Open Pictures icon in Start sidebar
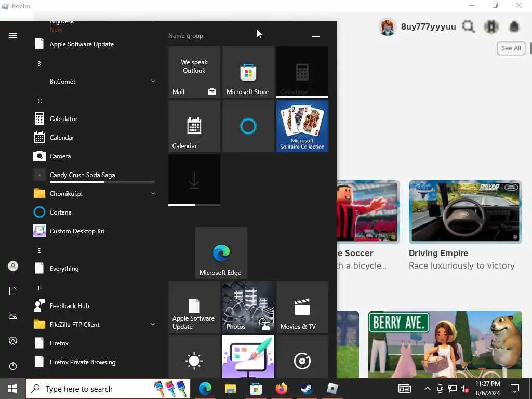532x399 pixels. tap(13, 316)
